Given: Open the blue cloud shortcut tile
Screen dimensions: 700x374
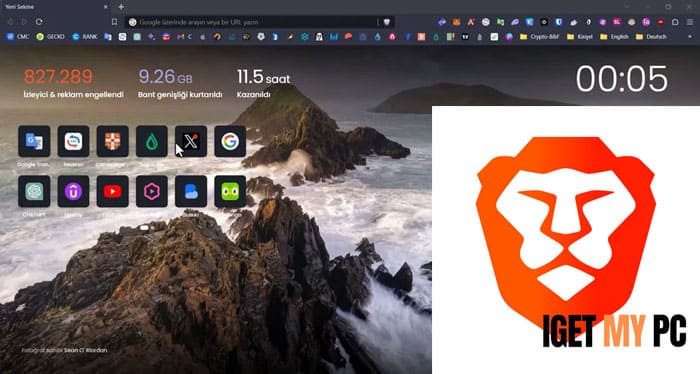Looking at the screenshot, I should 191,191.
